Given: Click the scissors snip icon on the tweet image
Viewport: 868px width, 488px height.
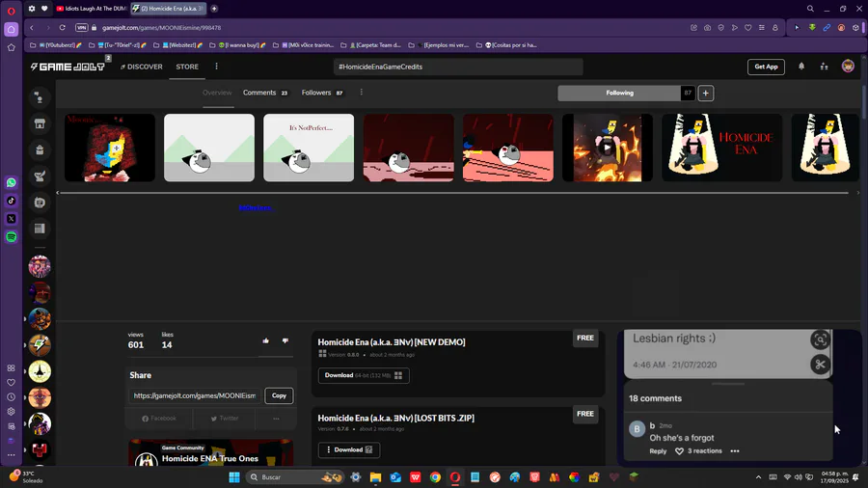Looking at the screenshot, I should point(821,364).
